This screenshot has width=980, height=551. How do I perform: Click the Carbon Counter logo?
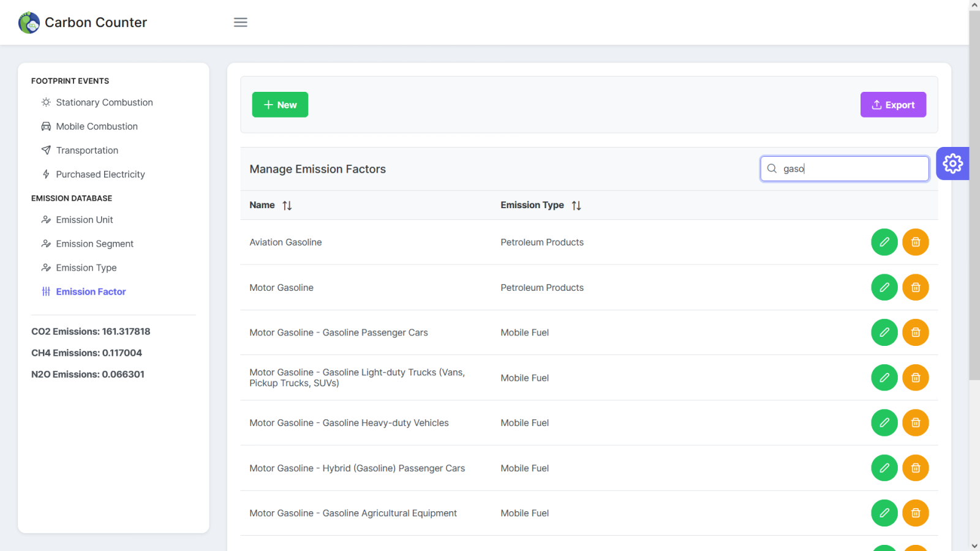coord(83,23)
